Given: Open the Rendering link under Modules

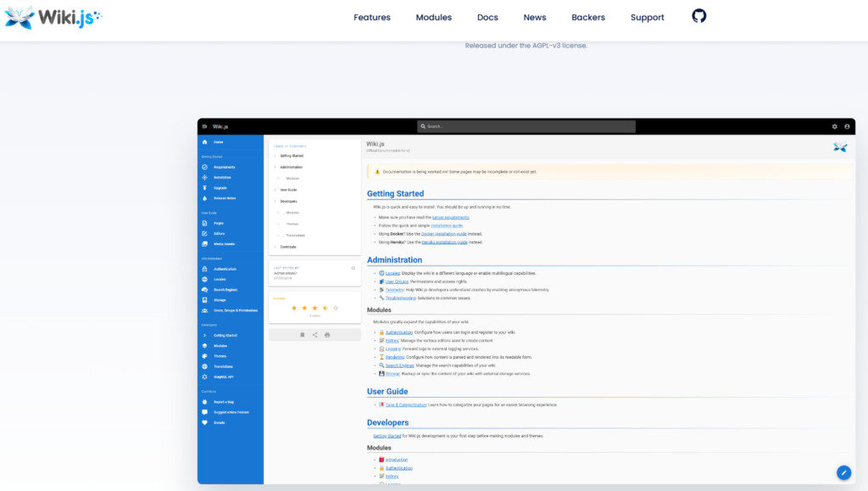Looking at the screenshot, I should point(395,358).
